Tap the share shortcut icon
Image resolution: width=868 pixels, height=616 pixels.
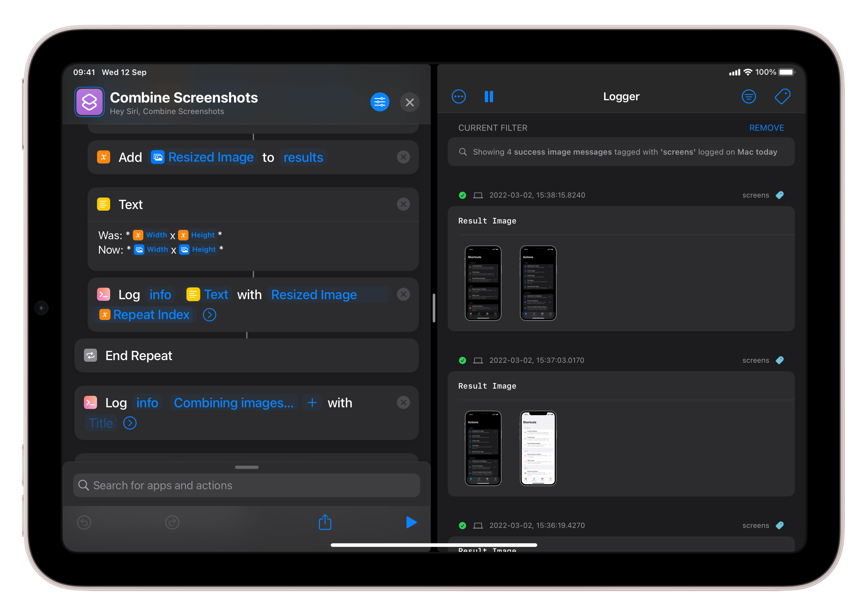tap(325, 522)
